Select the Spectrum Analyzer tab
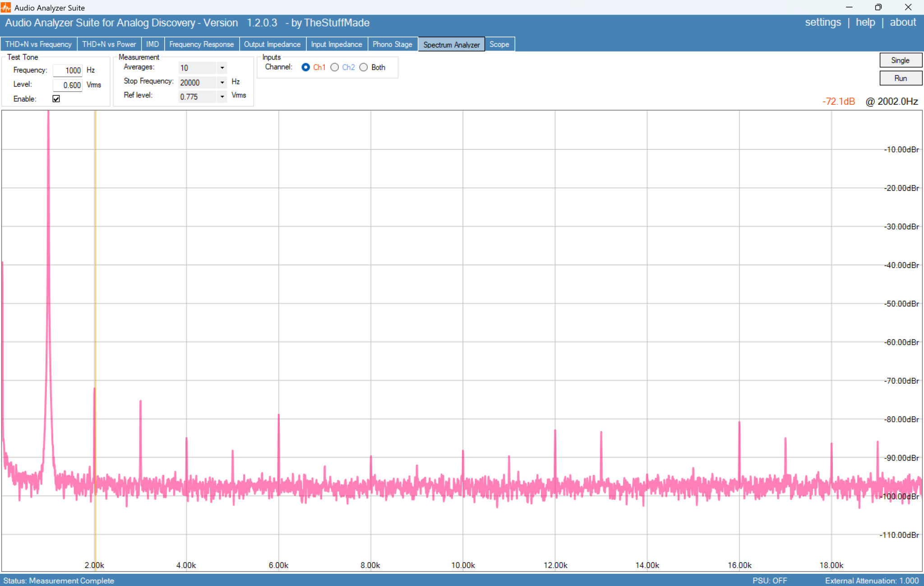Viewport: 924px width, 586px height. [x=452, y=44]
